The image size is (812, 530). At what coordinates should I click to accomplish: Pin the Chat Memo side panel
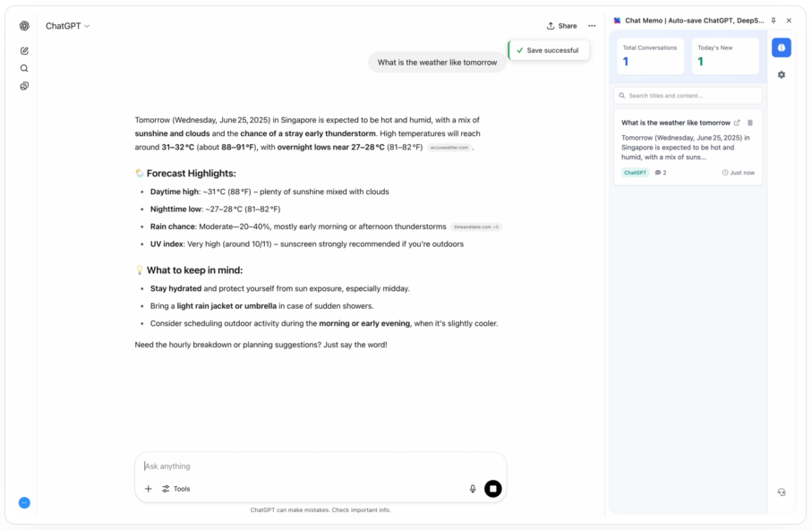pyautogui.click(x=774, y=21)
